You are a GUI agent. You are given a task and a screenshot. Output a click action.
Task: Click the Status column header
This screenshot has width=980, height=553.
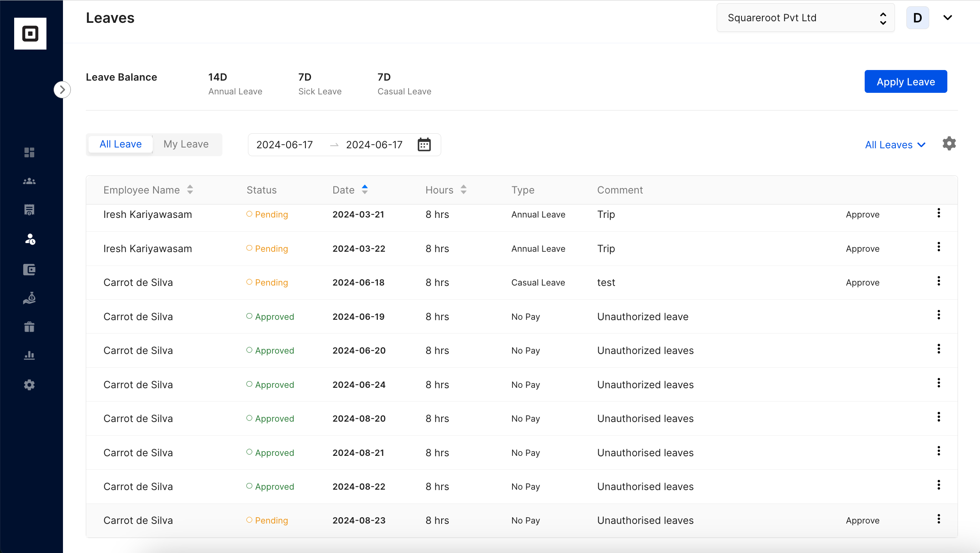click(261, 190)
